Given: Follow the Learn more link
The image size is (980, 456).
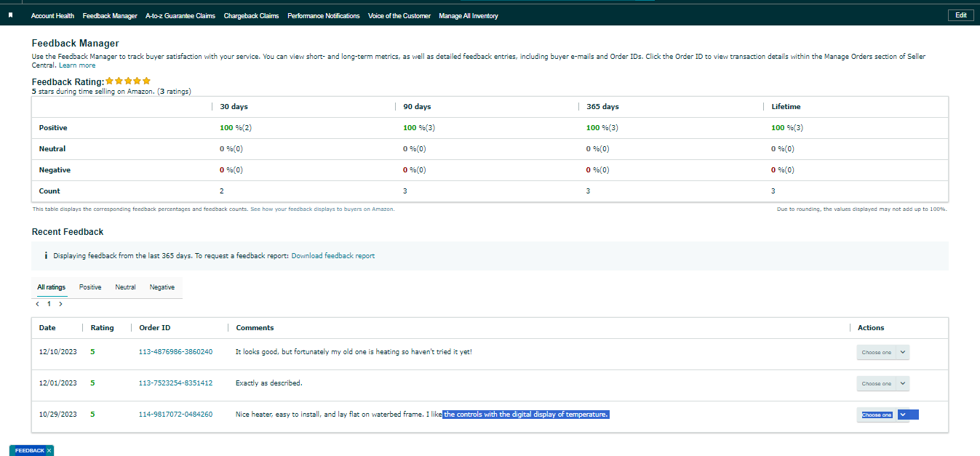Looking at the screenshot, I should click(x=77, y=65).
